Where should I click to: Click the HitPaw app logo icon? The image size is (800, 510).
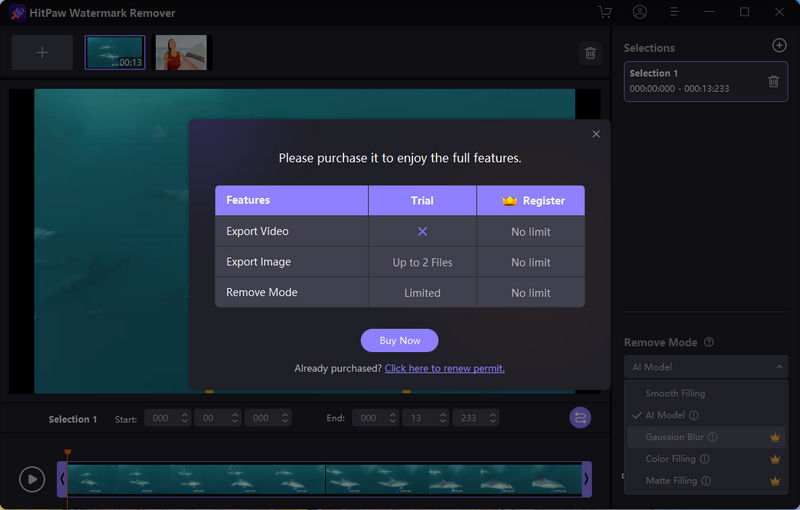[x=17, y=13]
